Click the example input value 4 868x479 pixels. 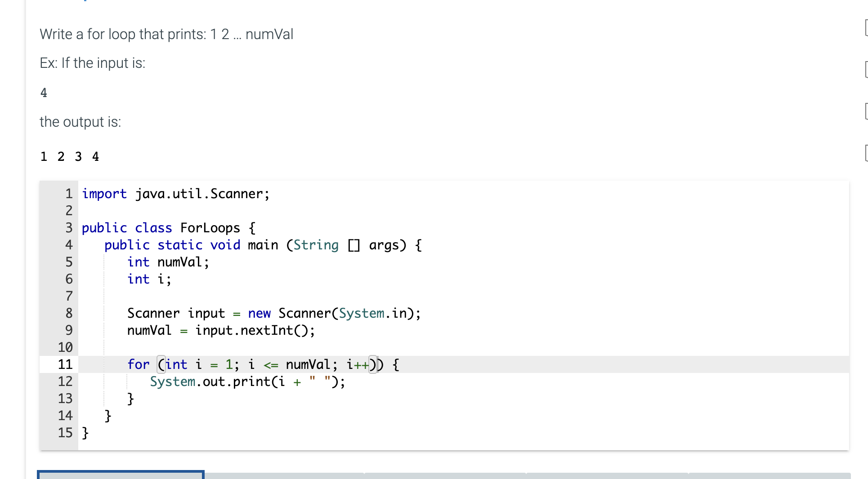[x=44, y=93]
